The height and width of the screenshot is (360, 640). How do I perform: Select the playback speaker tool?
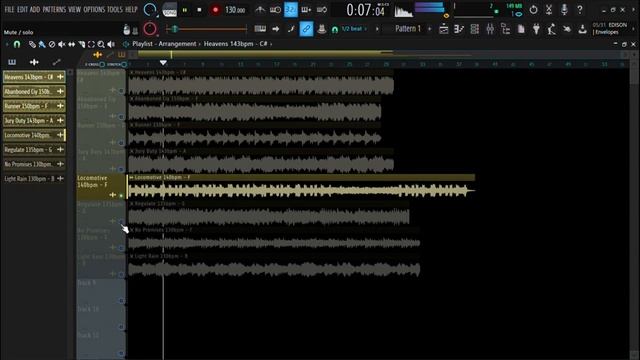click(x=111, y=44)
